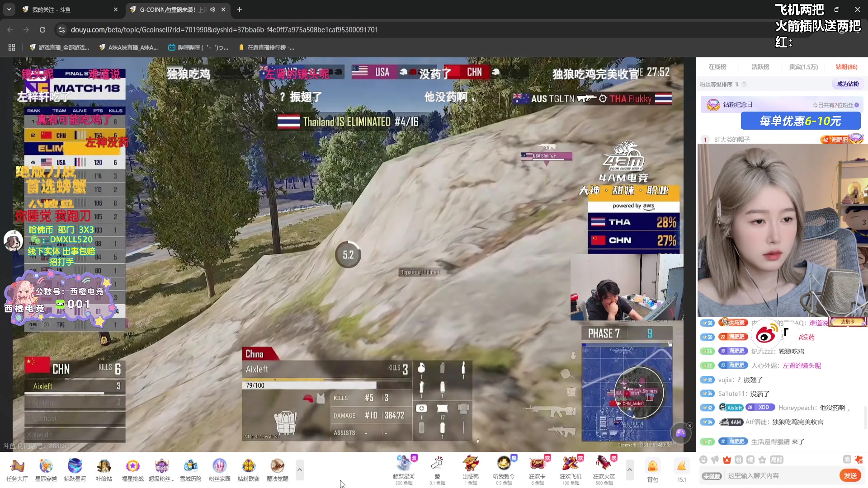
Task: Close the small floating purple avatar widget
Action: (690, 426)
